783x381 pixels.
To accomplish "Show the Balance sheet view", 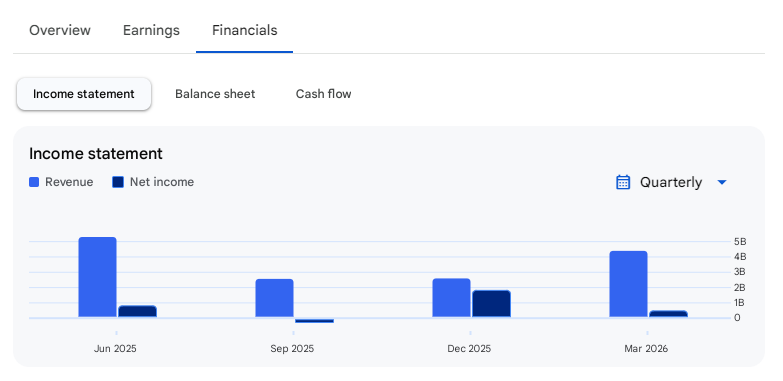I will 215,94.
